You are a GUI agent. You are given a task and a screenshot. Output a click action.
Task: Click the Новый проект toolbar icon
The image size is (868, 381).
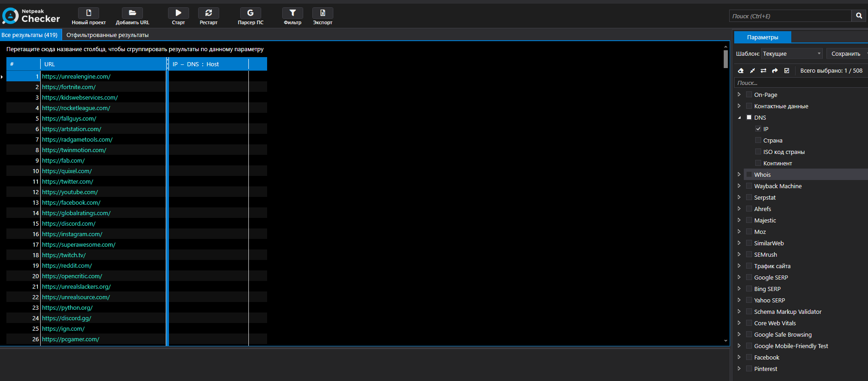[89, 13]
